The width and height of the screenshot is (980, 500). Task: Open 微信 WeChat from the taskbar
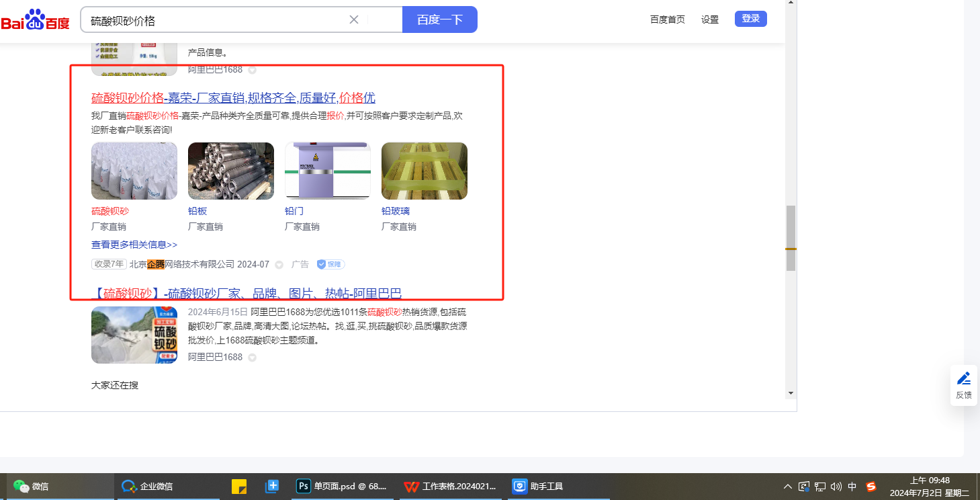click(x=60, y=487)
